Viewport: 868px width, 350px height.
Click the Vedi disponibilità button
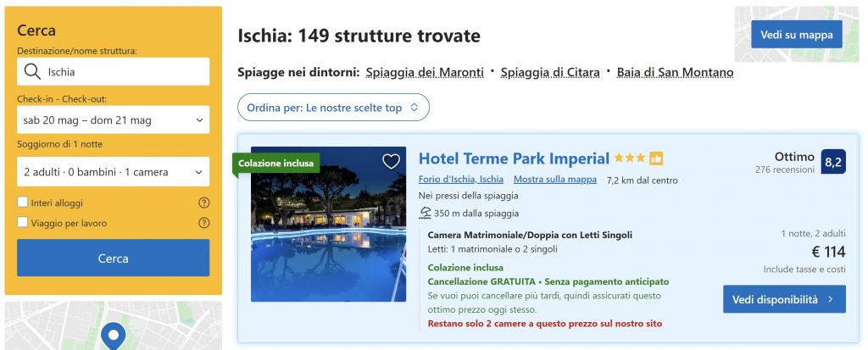tap(784, 299)
